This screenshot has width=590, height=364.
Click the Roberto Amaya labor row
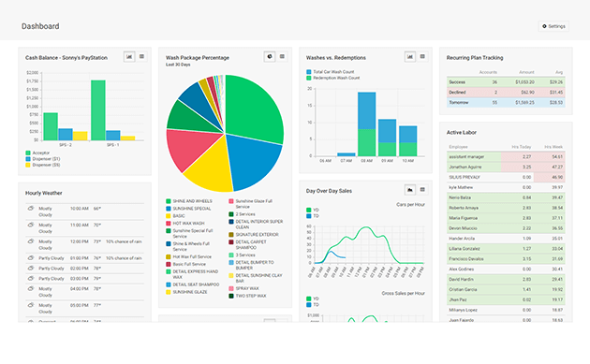[506, 208]
